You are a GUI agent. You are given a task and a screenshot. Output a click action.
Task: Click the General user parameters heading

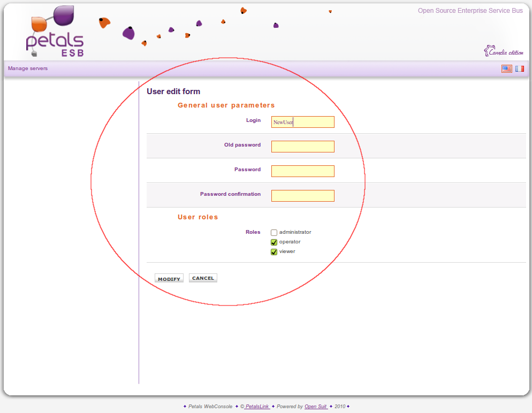226,105
